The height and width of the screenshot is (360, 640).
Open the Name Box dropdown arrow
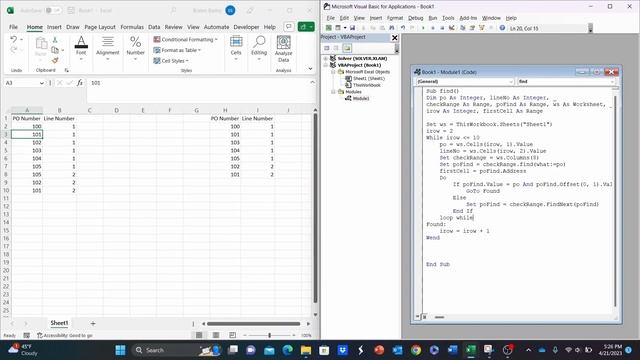pyautogui.click(x=42, y=83)
